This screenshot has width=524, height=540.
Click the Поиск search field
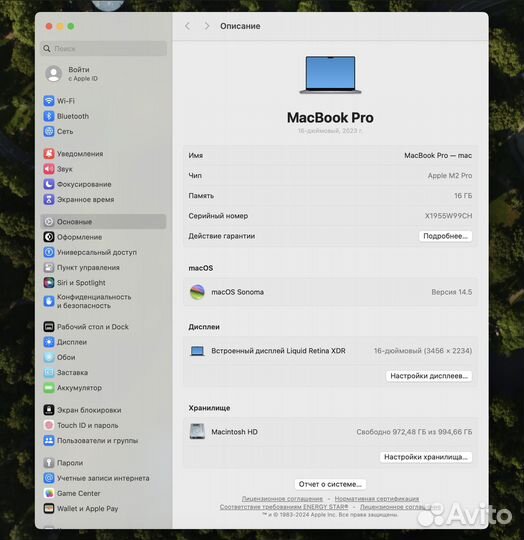(x=104, y=49)
